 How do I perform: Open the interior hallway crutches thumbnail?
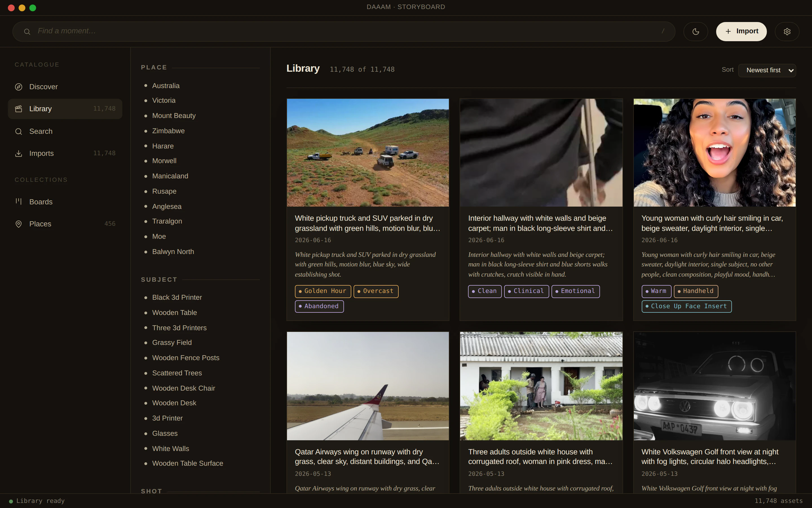[541, 152]
